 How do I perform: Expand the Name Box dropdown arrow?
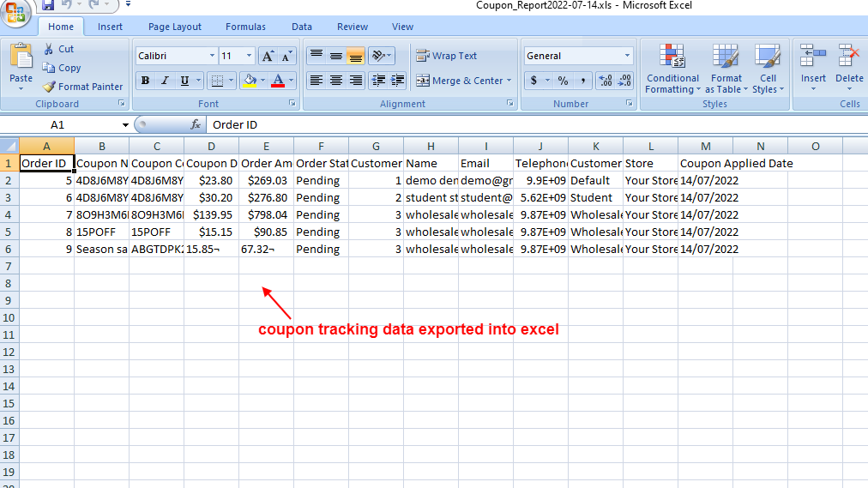(x=125, y=125)
